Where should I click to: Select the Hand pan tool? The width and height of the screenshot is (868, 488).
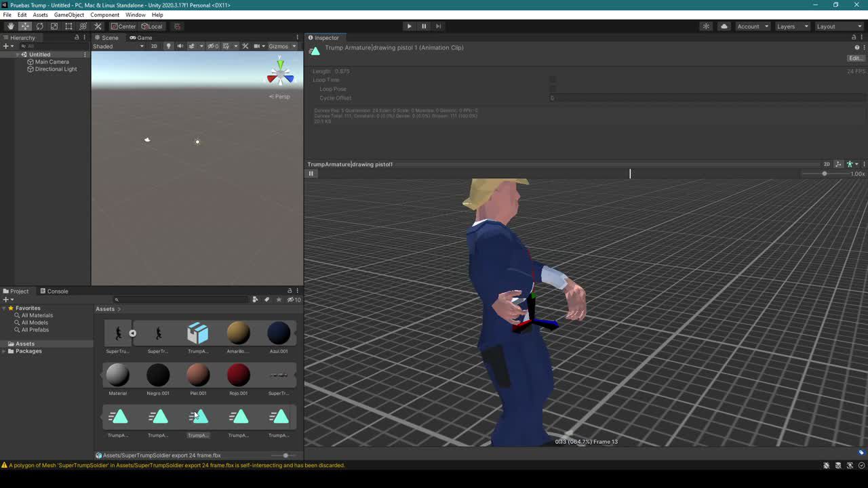point(10,26)
